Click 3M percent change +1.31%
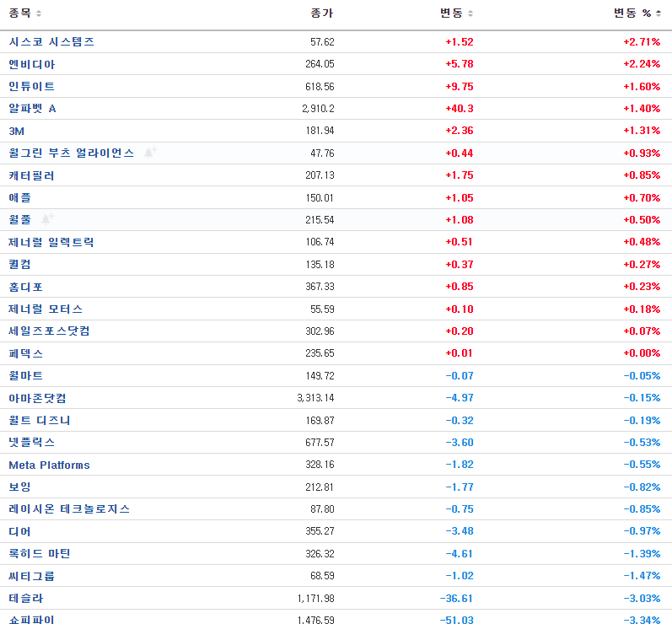 [642, 131]
